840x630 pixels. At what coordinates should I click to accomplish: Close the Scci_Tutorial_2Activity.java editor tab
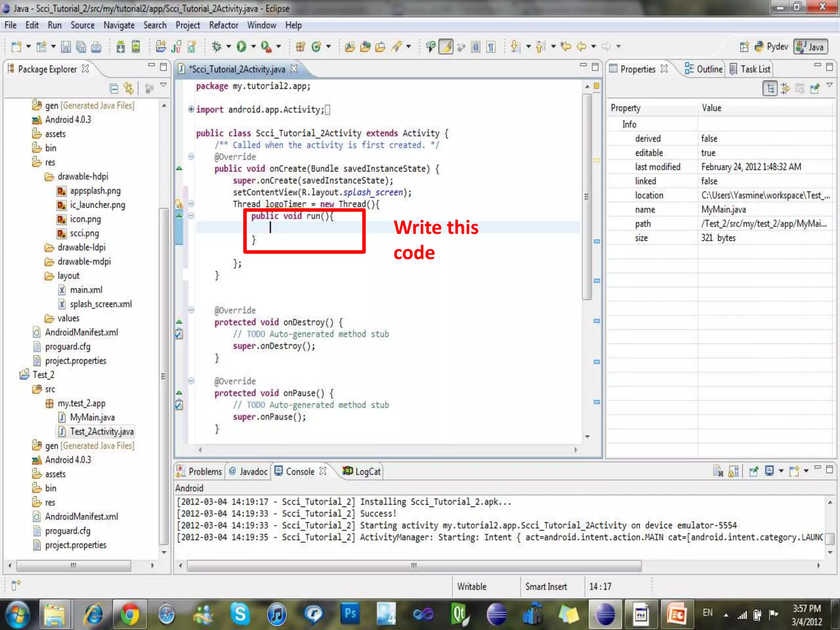[x=294, y=69]
